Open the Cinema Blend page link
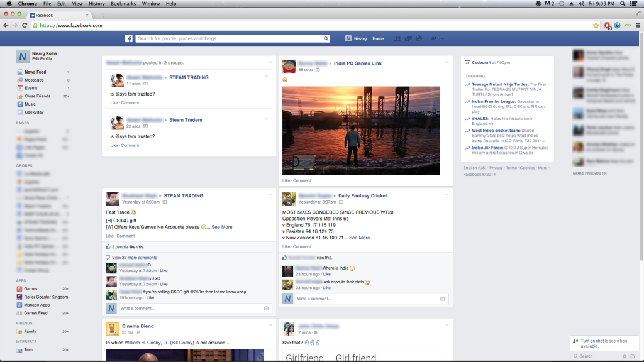The image size is (644, 362). [138, 326]
